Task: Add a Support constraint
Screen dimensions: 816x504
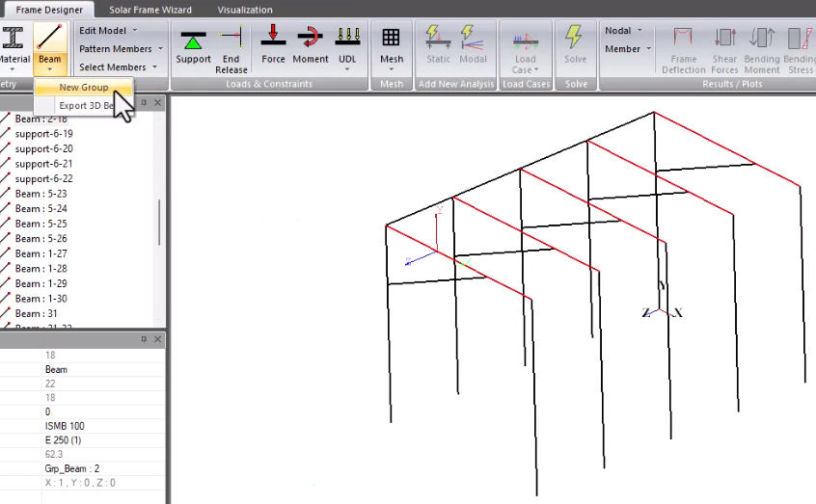Action: coord(193,46)
